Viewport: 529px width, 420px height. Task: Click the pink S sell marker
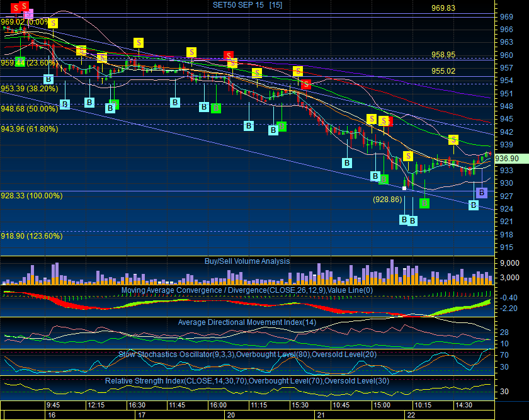tap(29, 14)
